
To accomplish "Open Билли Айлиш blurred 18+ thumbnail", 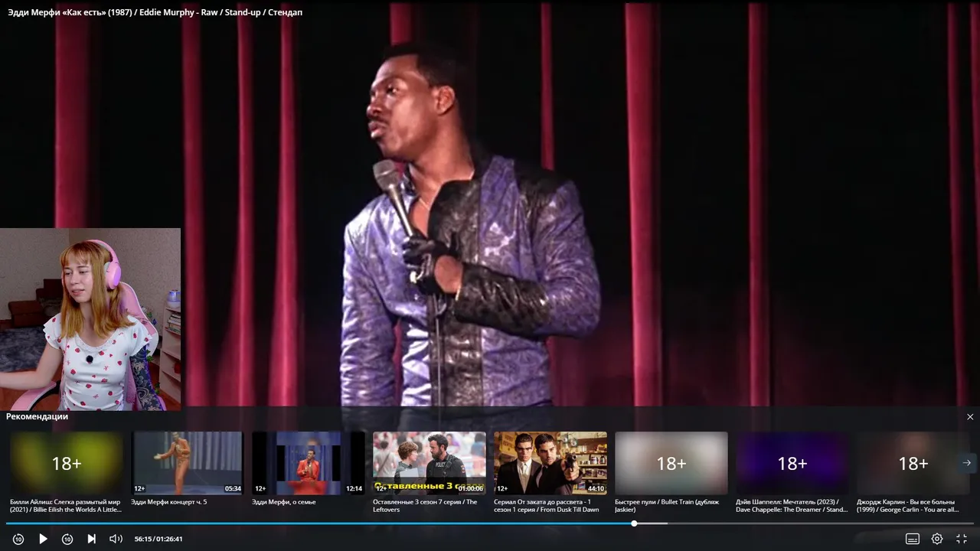I will 67,463.
